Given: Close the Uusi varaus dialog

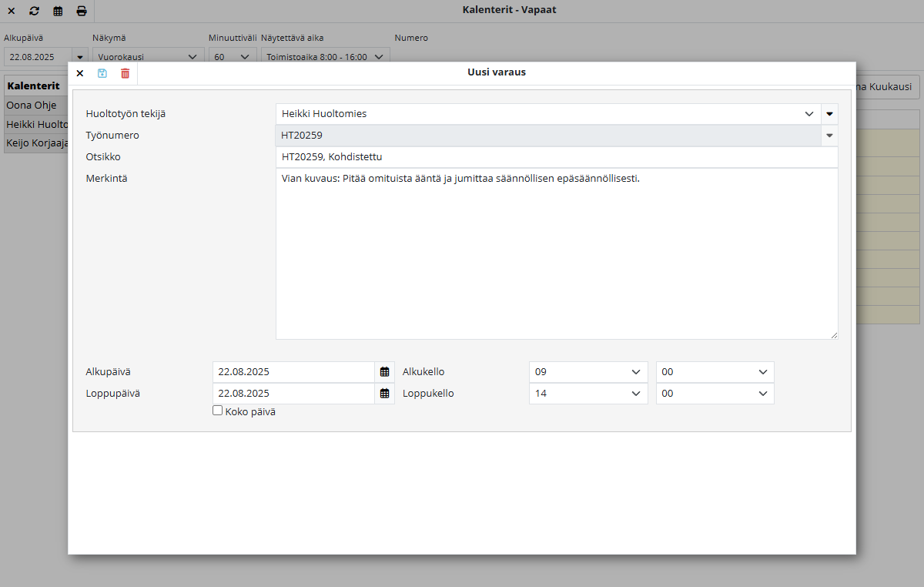Looking at the screenshot, I should tap(80, 73).
